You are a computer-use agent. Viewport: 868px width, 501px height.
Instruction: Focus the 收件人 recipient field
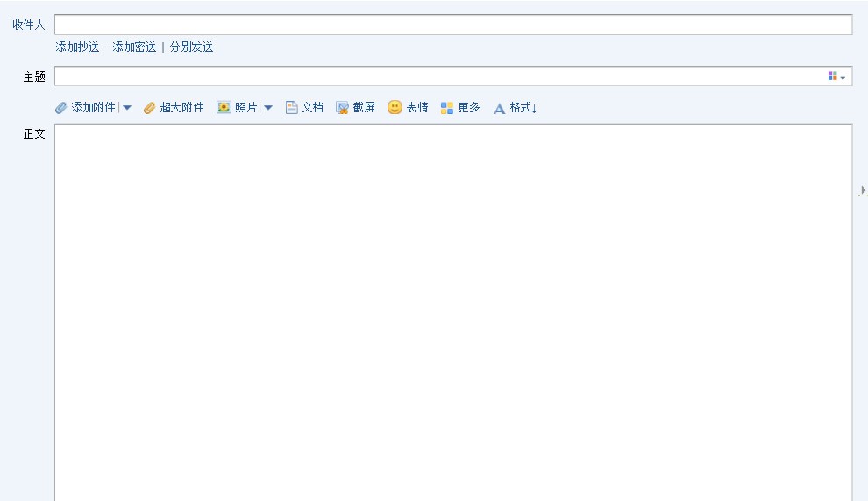coord(452,25)
